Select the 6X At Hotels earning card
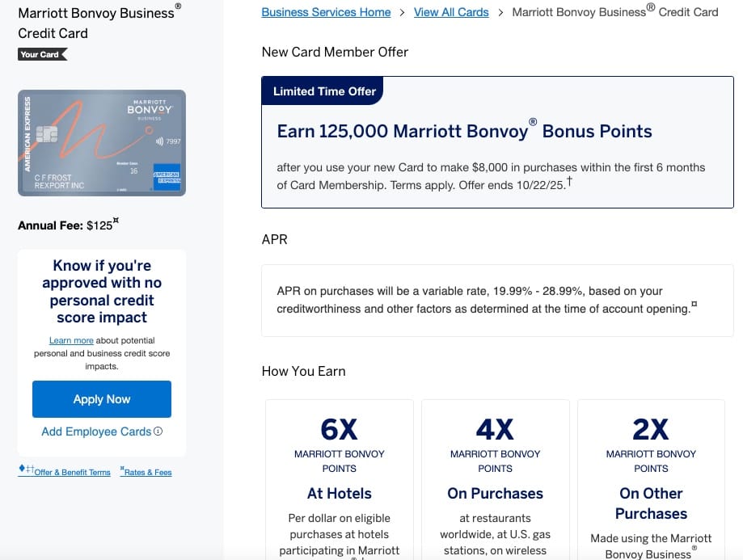The width and height of the screenshot is (743, 560). point(340,479)
